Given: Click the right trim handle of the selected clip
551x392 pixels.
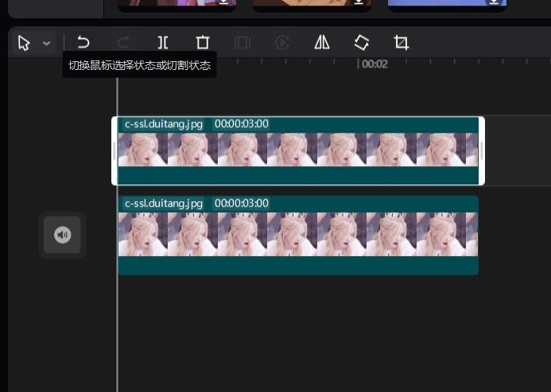Looking at the screenshot, I should [481, 151].
